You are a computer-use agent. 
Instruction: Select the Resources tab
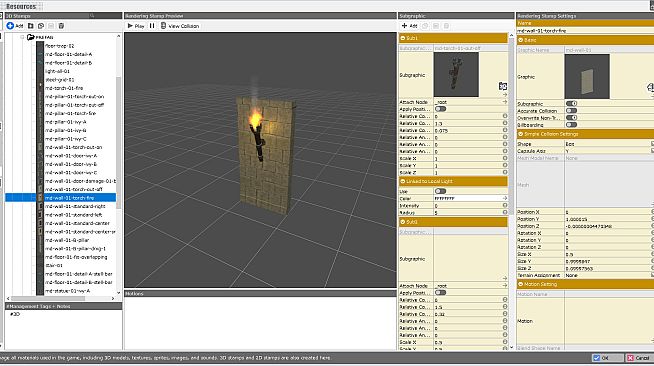21,6
